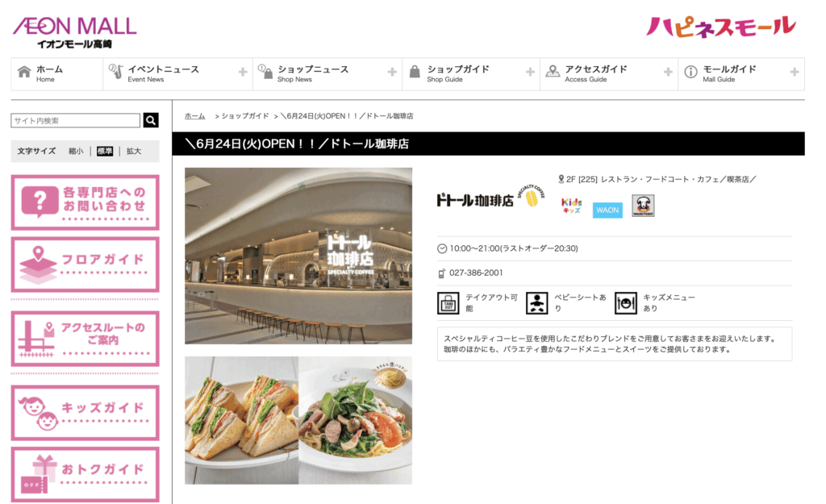The image size is (826, 504).
Task: Click the location pin beside 2F [225]
Action: point(561,179)
